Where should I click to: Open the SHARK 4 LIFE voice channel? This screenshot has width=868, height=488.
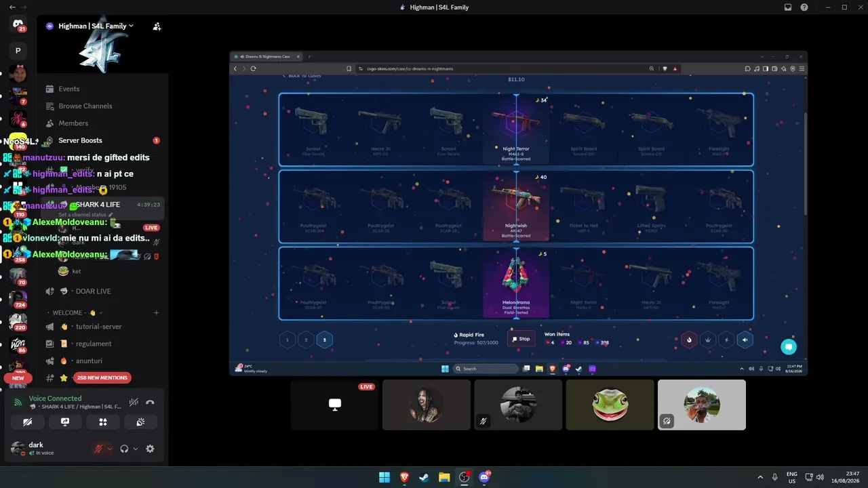(102, 205)
